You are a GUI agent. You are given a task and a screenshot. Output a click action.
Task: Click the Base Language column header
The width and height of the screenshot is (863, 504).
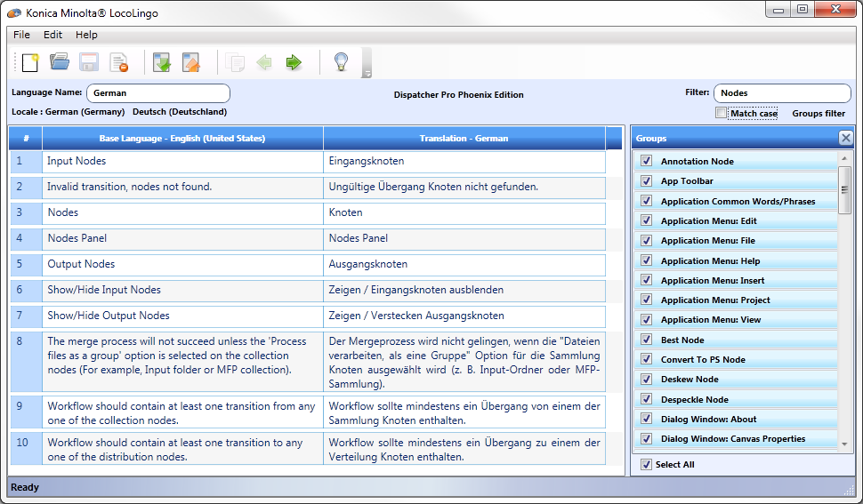[x=182, y=139]
